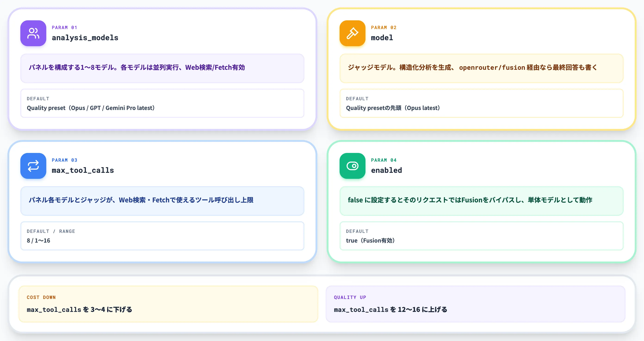This screenshot has width=644, height=341.
Task: Click the description starting with パネルを構成する1〜8モデル
Action: pyautogui.click(x=137, y=67)
